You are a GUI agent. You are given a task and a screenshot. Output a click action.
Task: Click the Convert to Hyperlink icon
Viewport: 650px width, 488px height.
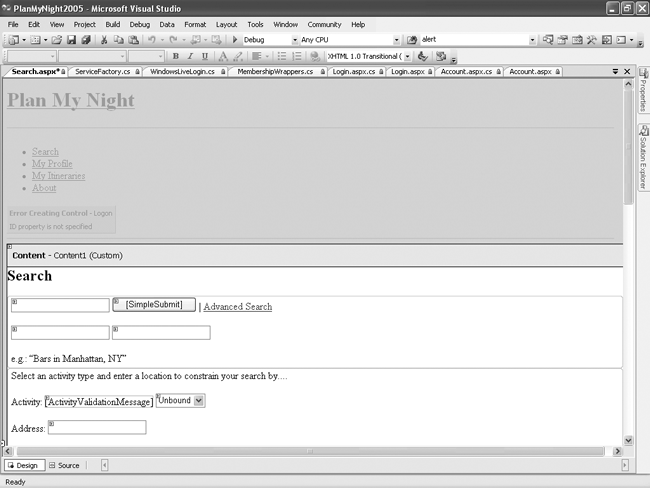tap(315, 56)
